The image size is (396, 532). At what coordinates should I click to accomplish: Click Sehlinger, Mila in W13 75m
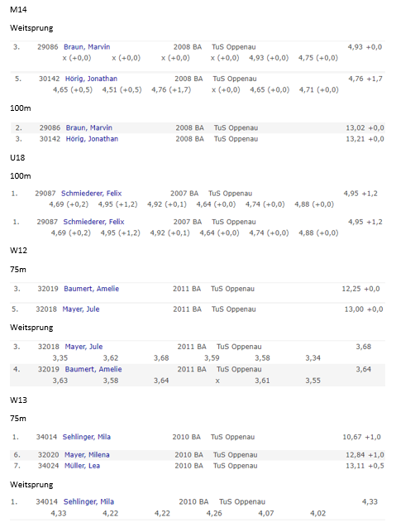point(87,437)
